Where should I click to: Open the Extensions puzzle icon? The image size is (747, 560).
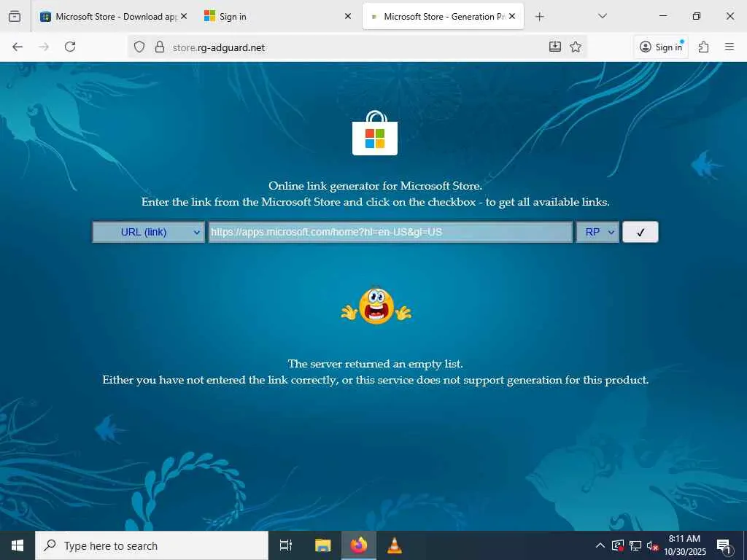[704, 47]
